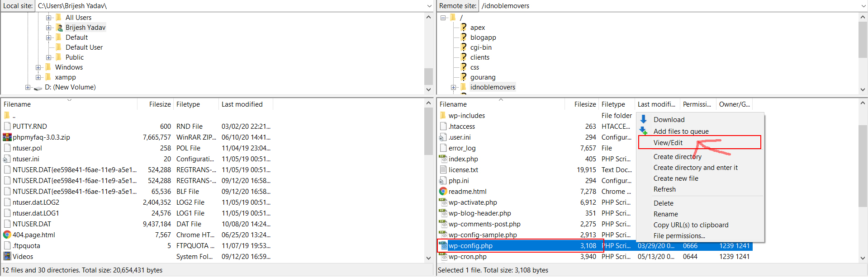Click the license.txt text document icon
The image size is (868, 277).
click(443, 169)
